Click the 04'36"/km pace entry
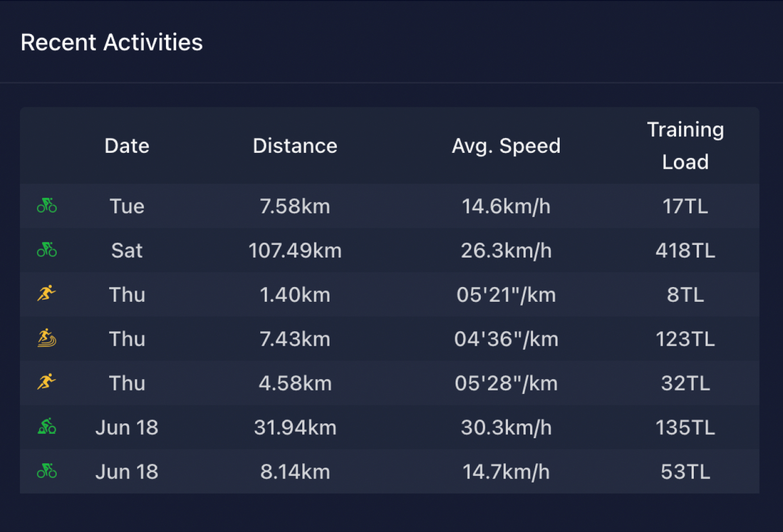Image resolution: width=783 pixels, height=532 pixels. coord(506,339)
